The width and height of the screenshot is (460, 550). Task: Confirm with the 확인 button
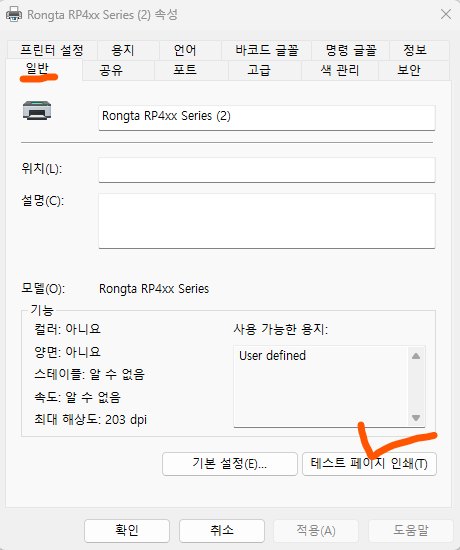[127, 530]
